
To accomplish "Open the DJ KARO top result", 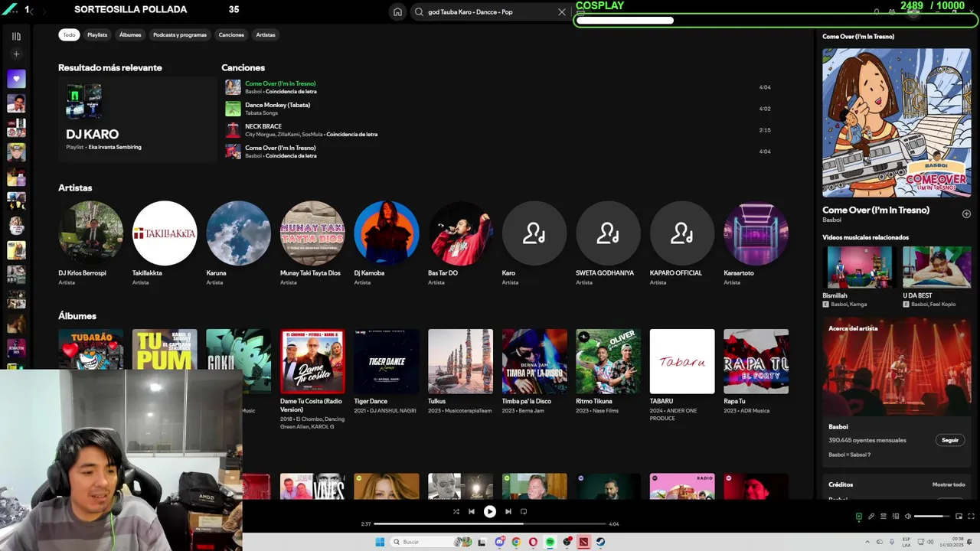I will 138,119.
